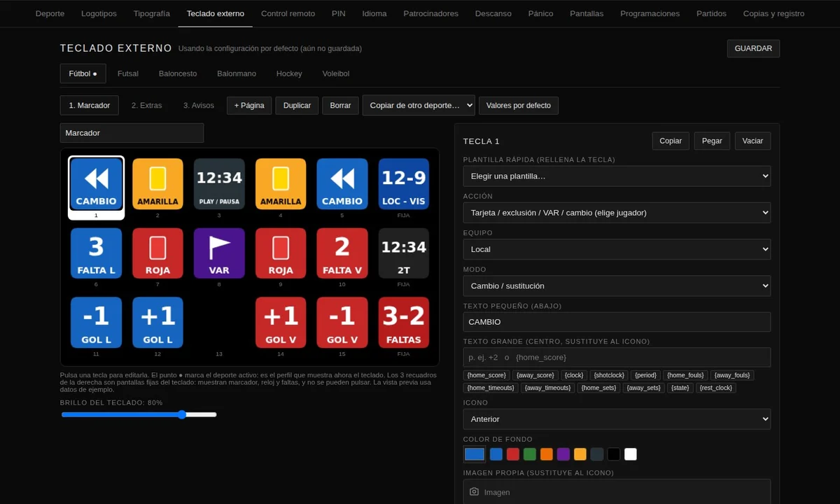Screen dimensions: 840x504
Task: Select the FALTA L key
Action: click(x=96, y=253)
